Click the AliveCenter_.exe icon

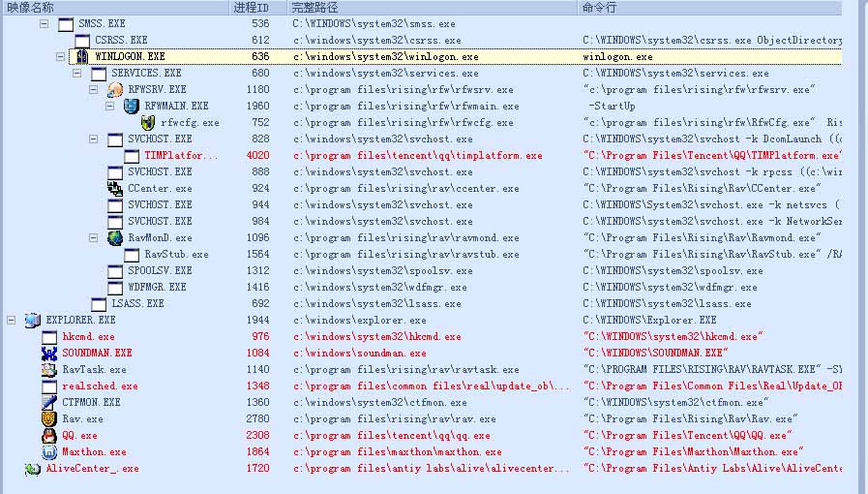[x=33, y=469]
